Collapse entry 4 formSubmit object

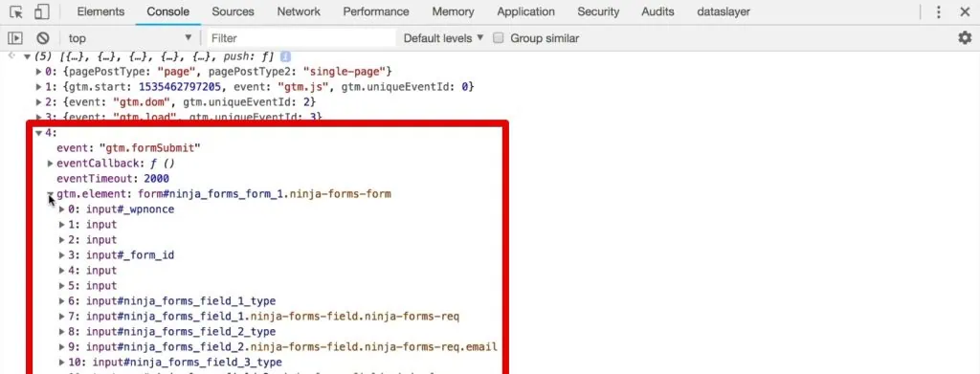coord(38,132)
